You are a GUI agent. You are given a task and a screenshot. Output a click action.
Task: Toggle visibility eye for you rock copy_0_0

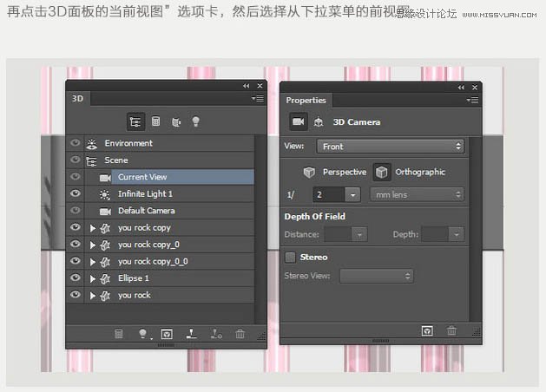[x=76, y=261]
